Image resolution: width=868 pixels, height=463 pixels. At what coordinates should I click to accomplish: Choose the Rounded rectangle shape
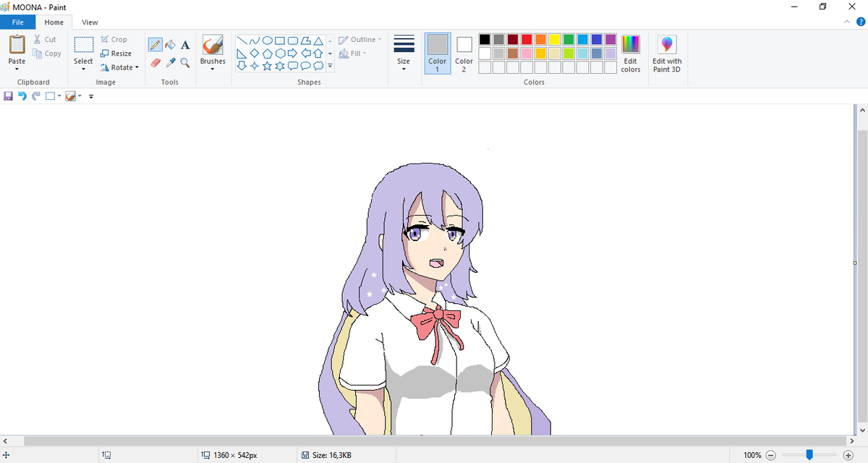[292, 41]
